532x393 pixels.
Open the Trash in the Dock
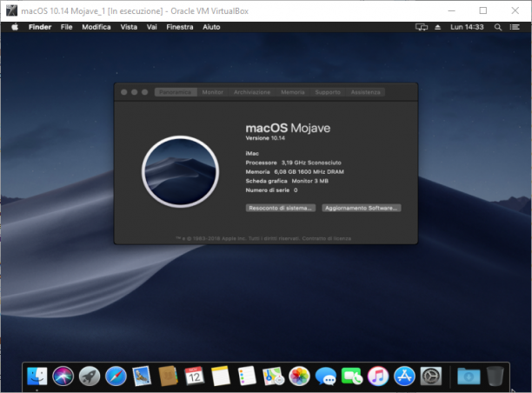click(x=495, y=376)
